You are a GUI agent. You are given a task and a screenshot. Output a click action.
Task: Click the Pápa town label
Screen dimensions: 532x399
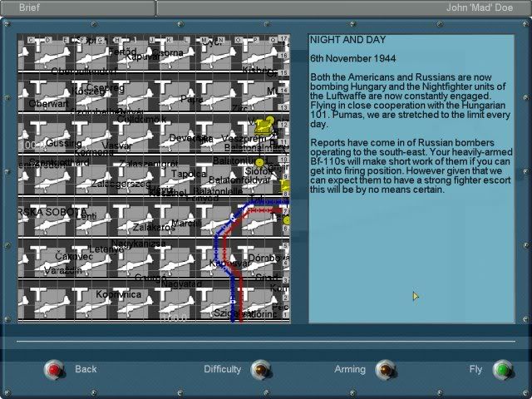click(192, 99)
